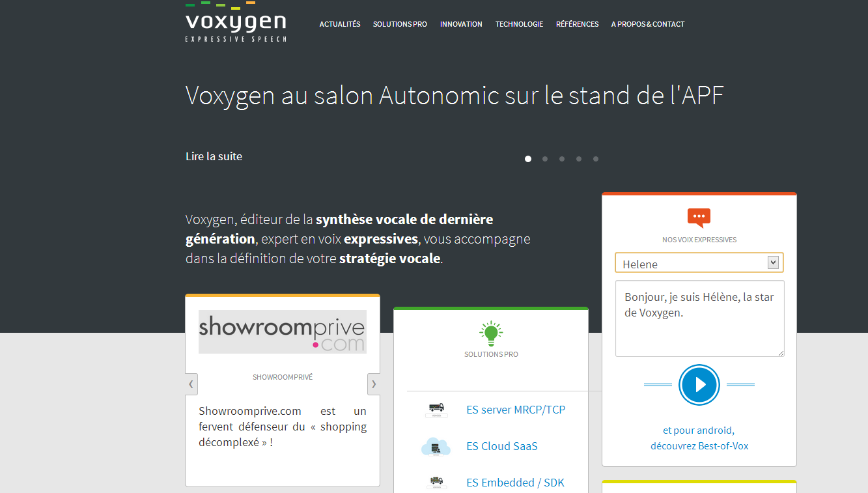Click the NOS VOIX EXPRESSIVES heading
The image size is (868, 493).
pyautogui.click(x=699, y=240)
